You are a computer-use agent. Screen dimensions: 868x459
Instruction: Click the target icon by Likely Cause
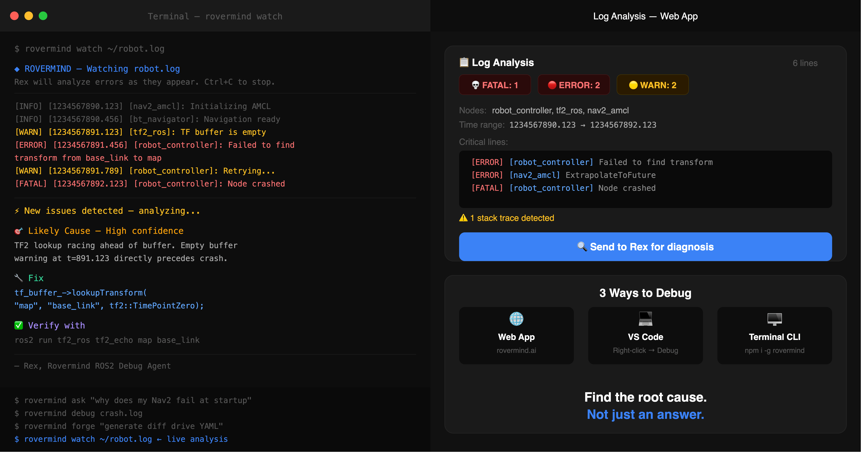pos(18,231)
